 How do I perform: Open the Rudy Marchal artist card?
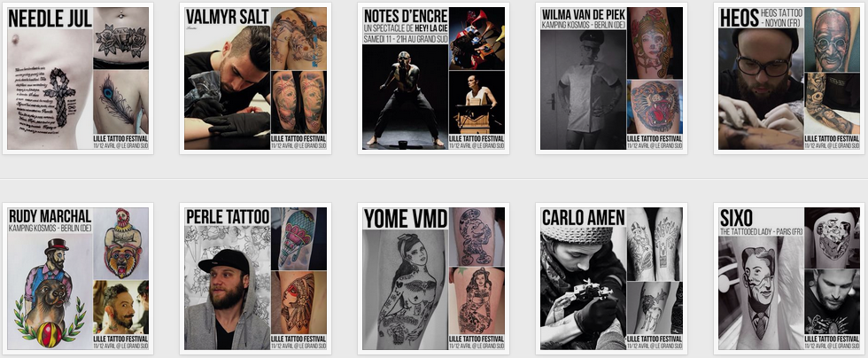pyautogui.click(x=78, y=278)
